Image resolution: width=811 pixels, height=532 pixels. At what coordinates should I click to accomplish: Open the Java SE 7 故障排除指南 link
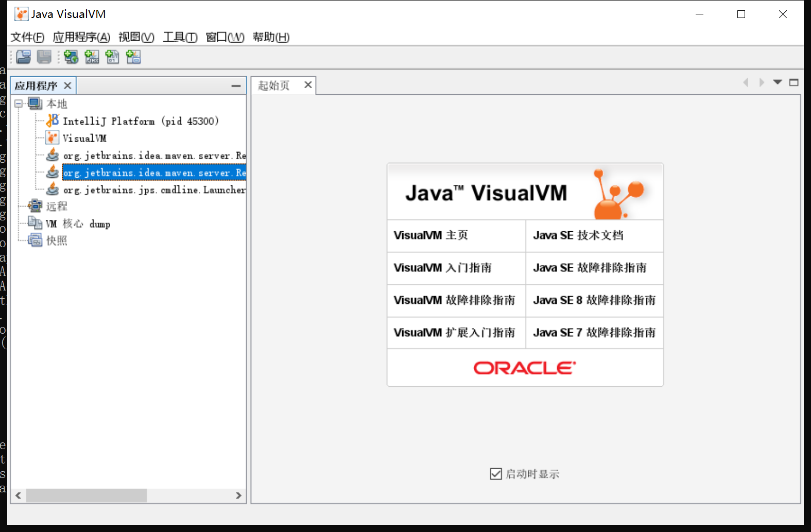[594, 333]
